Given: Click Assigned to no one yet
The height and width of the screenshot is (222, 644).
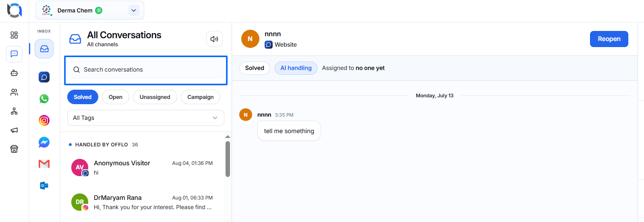Looking at the screenshot, I should pyautogui.click(x=353, y=68).
